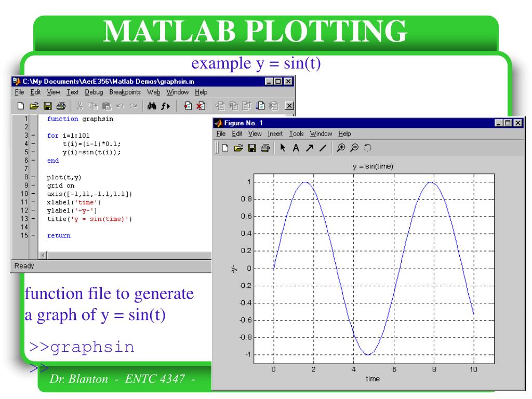
Task: Toggle breakpoint dash on line 5
Action: (33, 152)
